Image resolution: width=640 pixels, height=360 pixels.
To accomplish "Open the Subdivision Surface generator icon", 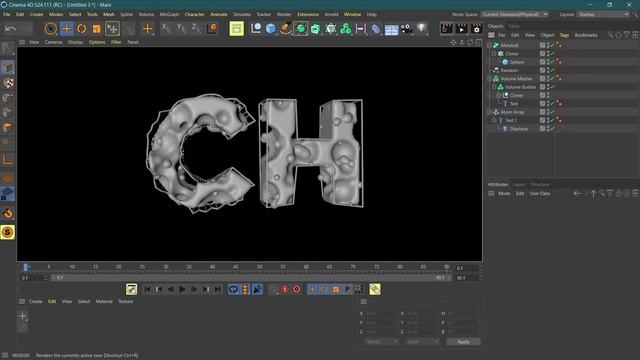I will coord(300,29).
